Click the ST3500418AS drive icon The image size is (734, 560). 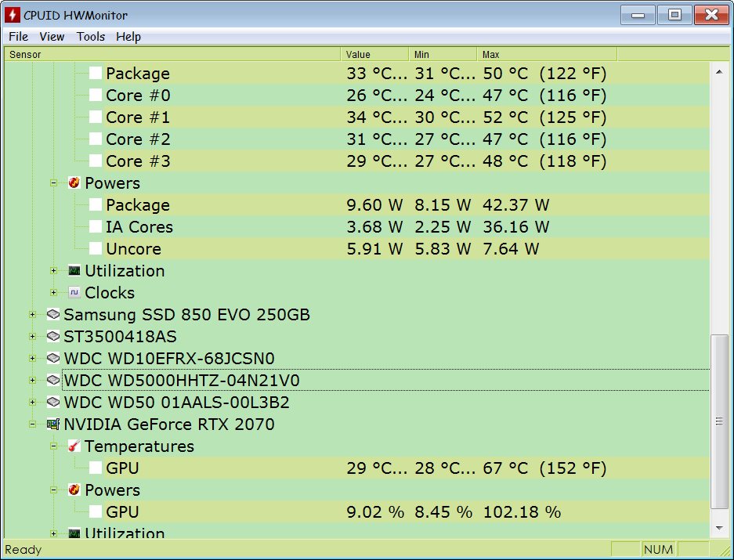(x=53, y=336)
